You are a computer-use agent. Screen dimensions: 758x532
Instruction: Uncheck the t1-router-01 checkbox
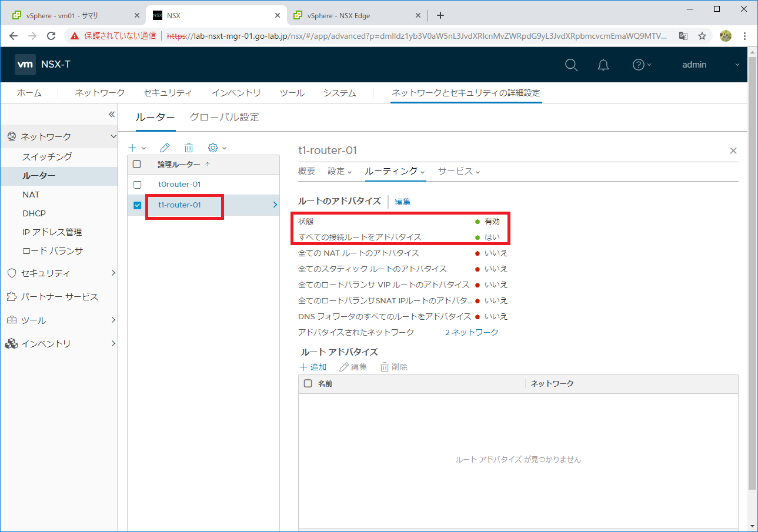(137, 205)
